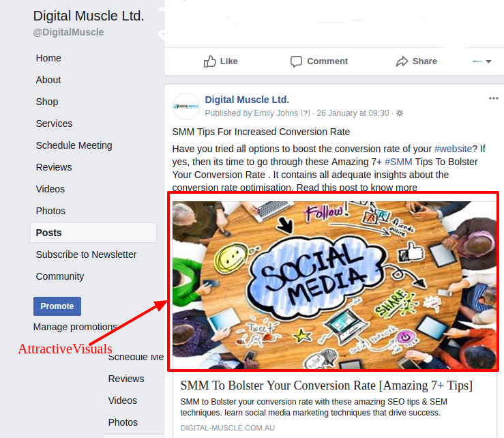Click the Published by Emily Johns text
504x438 pixels.
[252, 113]
